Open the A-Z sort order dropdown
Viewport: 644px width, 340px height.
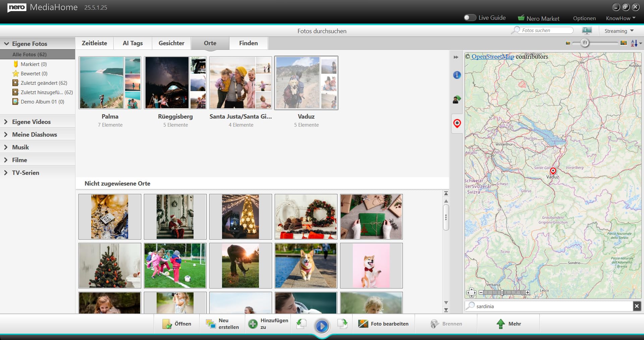click(636, 43)
